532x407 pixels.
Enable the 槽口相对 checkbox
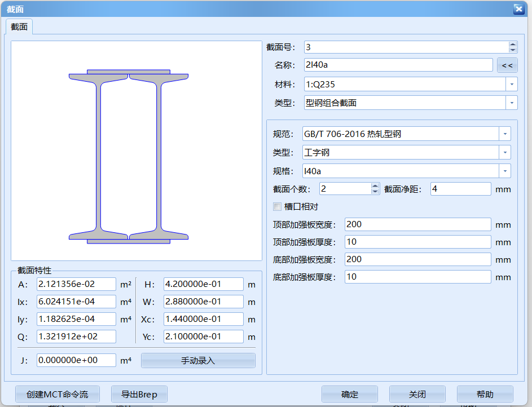coord(277,206)
